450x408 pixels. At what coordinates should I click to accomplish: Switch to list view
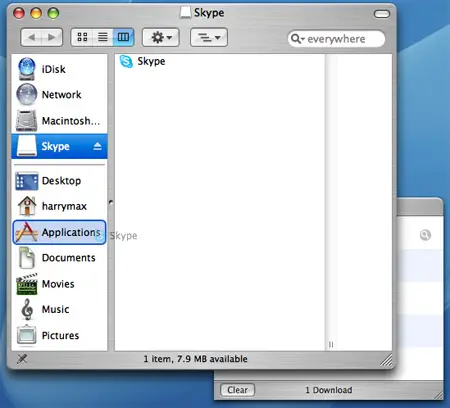coord(103,37)
